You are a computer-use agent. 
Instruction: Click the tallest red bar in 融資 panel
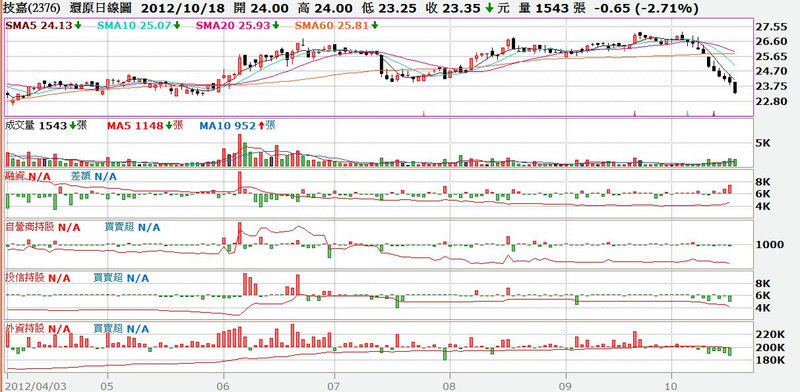[240, 182]
